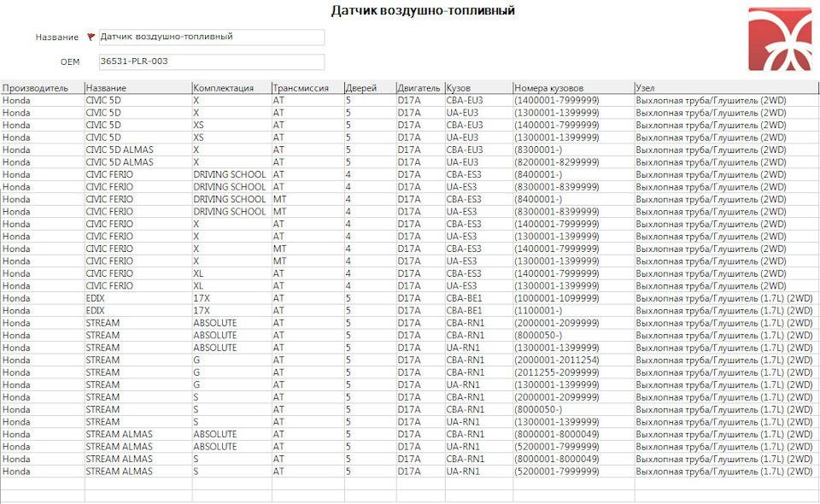Screen dimensions: 820x504
Task: Click the (1000001-1099999) cell in the EDIX row
Action: (x=556, y=298)
